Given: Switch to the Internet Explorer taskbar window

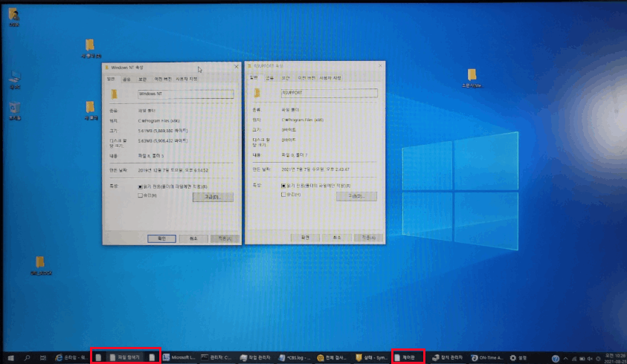Looking at the screenshot, I should tap(71, 357).
